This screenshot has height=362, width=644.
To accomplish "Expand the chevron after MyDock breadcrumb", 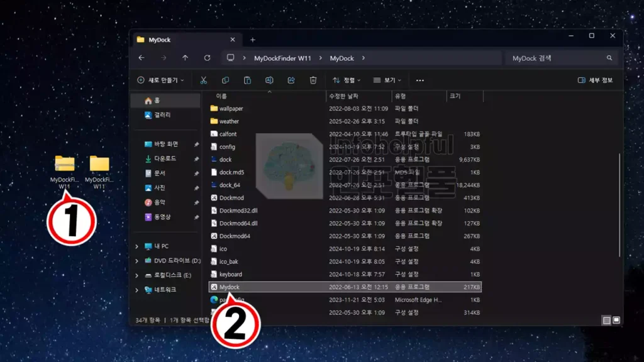I will [x=364, y=58].
